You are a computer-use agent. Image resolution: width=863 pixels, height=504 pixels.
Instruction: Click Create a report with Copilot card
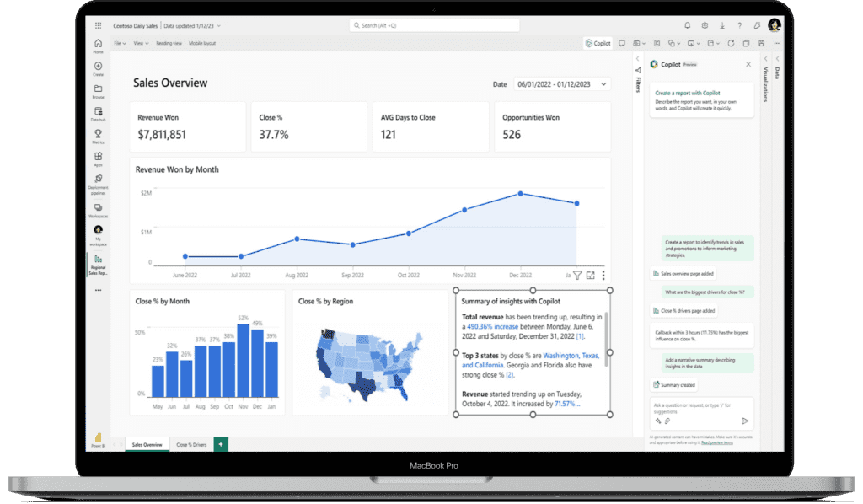click(701, 100)
